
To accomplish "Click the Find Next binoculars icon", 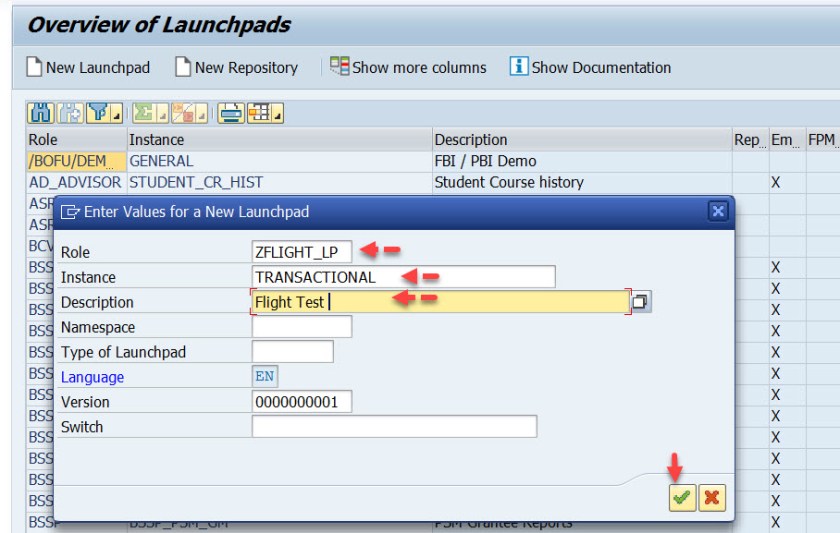I will click(x=70, y=113).
